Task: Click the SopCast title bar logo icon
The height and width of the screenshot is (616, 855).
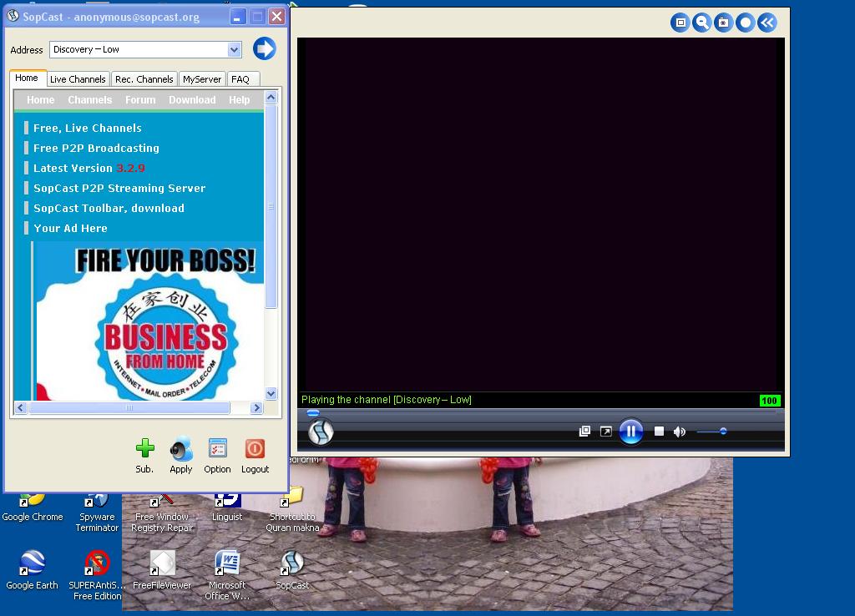Action: click(13, 16)
